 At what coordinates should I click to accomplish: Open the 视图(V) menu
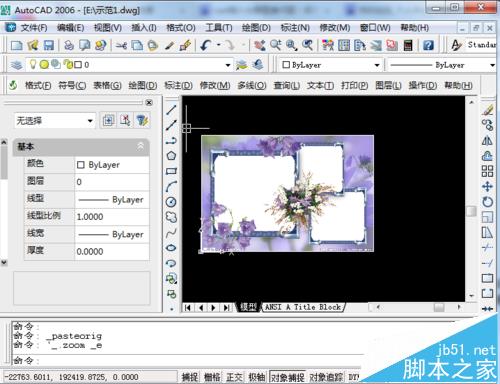(108, 28)
